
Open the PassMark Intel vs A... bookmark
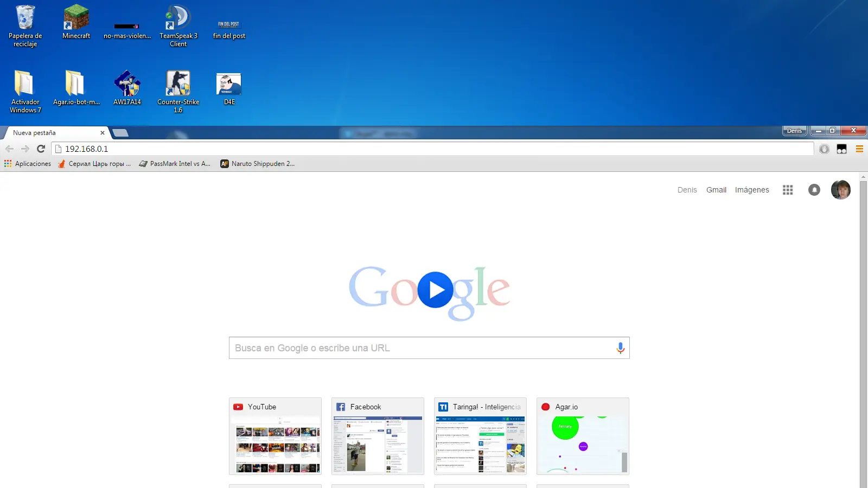point(175,164)
